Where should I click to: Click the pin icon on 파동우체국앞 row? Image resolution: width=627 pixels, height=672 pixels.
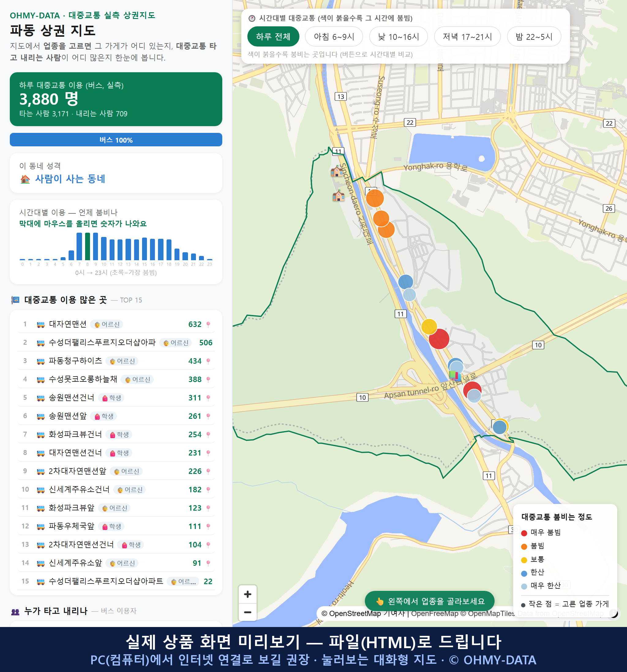(208, 526)
